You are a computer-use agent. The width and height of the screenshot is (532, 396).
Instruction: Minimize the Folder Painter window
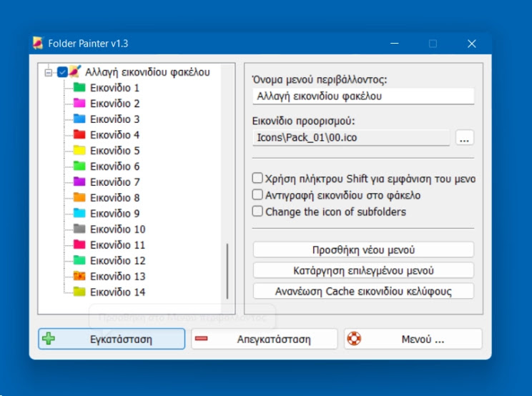(x=394, y=44)
